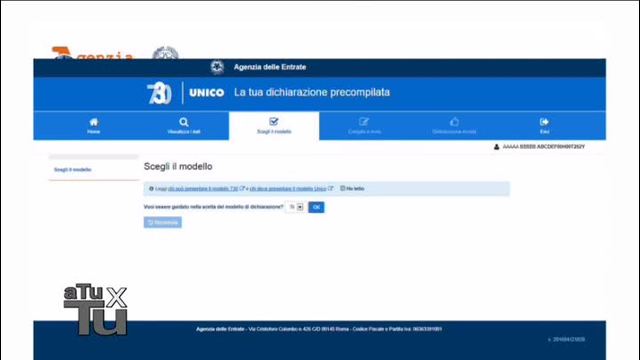
Task: Click the question 'Vuoi essere guidato' text
Action: [x=213, y=207]
